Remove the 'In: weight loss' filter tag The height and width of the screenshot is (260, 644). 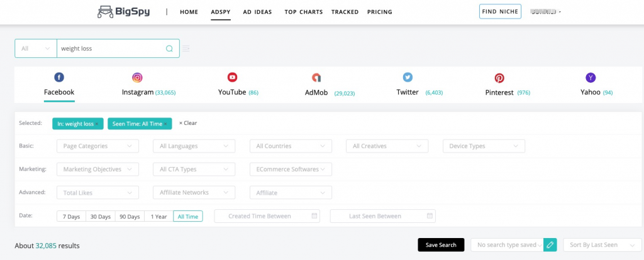(97, 124)
